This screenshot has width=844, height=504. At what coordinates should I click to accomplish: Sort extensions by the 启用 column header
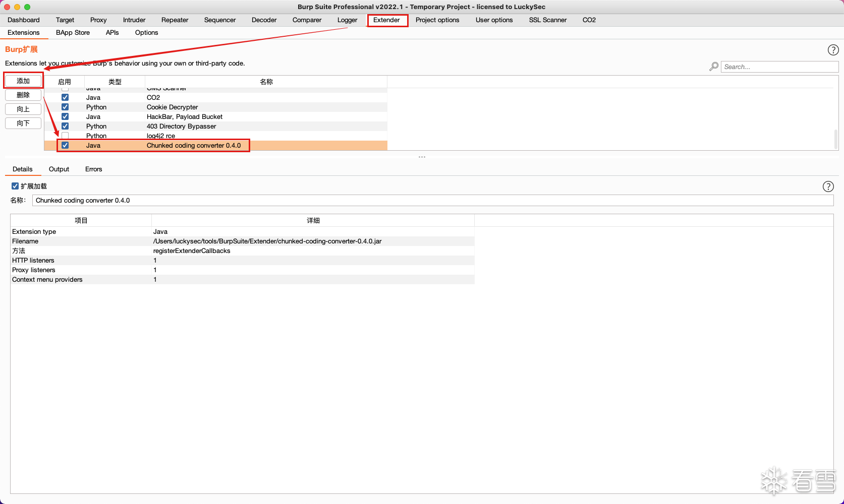pos(65,82)
